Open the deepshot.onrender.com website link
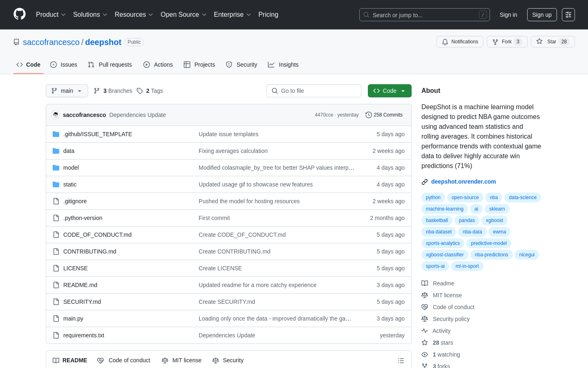 click(x=463, y=182)
